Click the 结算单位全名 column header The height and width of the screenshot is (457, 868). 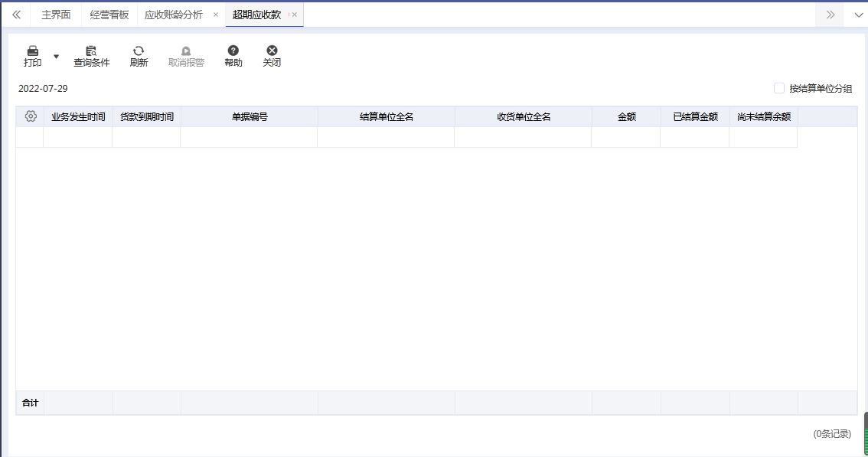387,117
